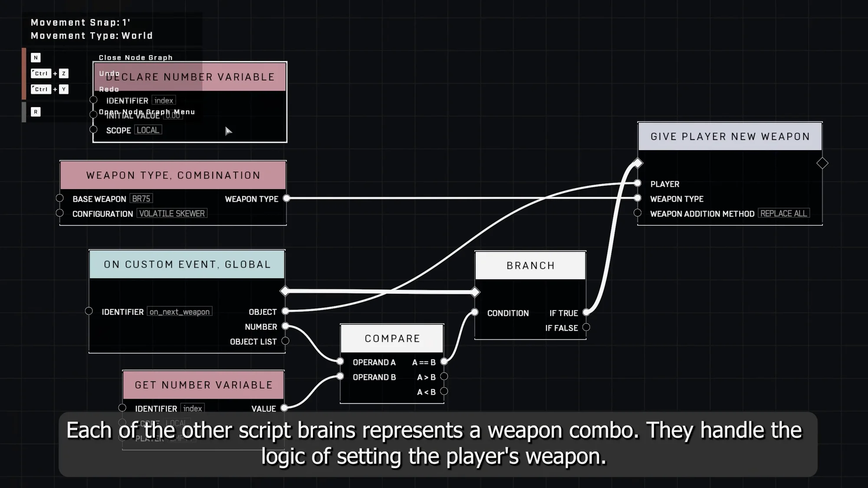Click the OBJECT LIST output pin
The width and height of the screenshot is (868, 488).
point(285,341)
